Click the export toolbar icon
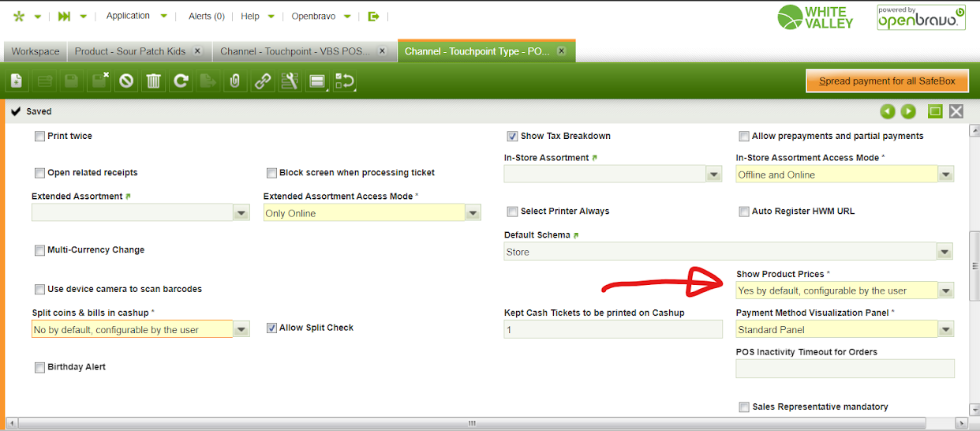The image size is (980, 431). (208, 81)
